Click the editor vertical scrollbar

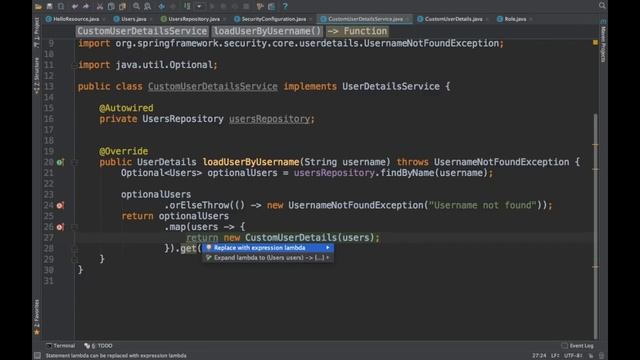[x=596, y=226]
